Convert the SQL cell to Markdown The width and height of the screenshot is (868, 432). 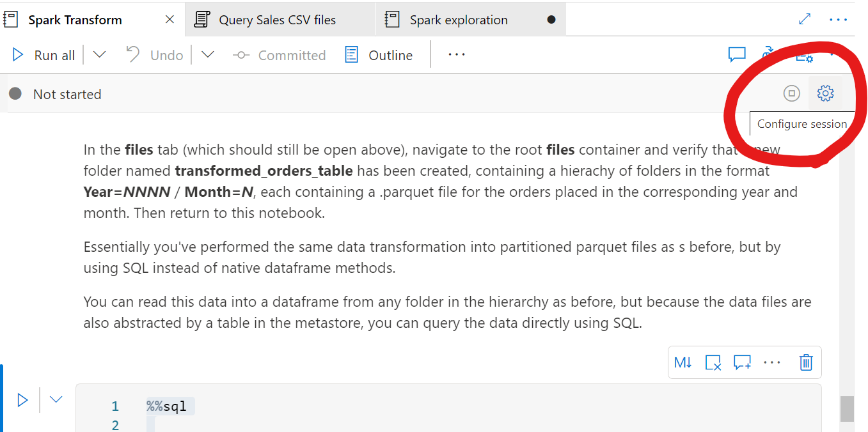pos(683,362)
